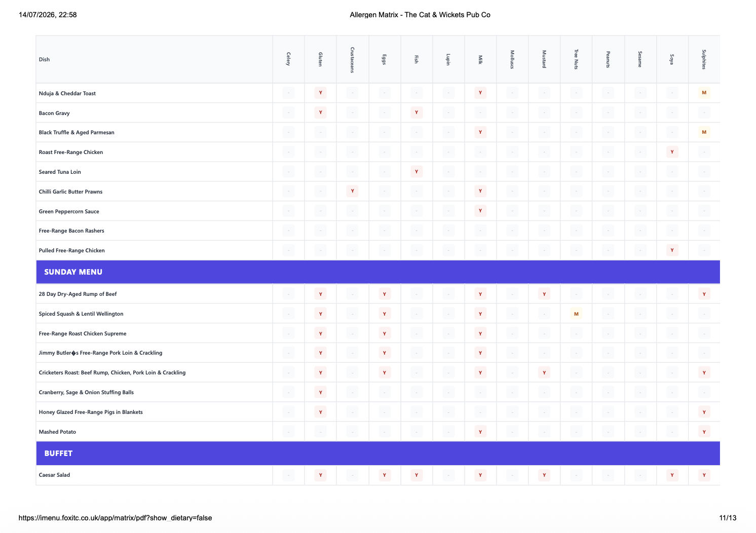Image resolution: width=756 pixels, height=533 pixels.
Task: Click the Sesame column header
Action: pos(640,59)
